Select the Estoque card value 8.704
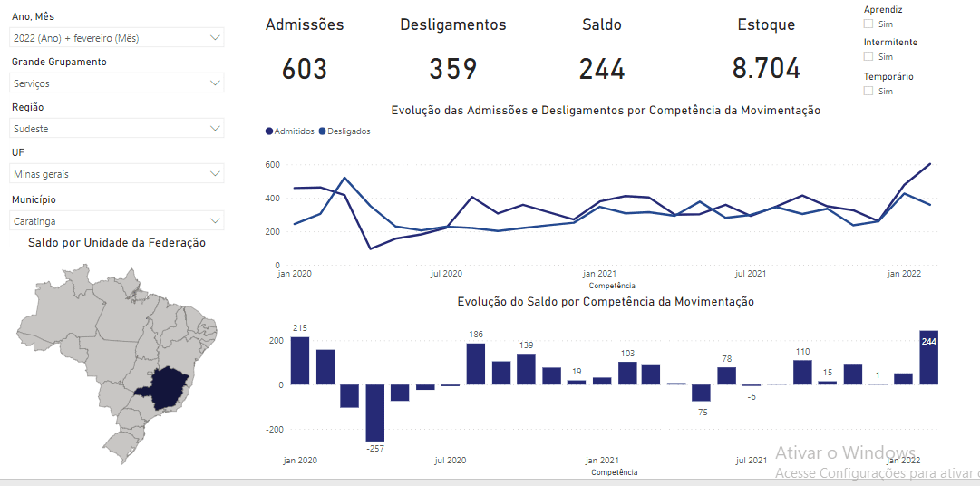 pos(766,69)
